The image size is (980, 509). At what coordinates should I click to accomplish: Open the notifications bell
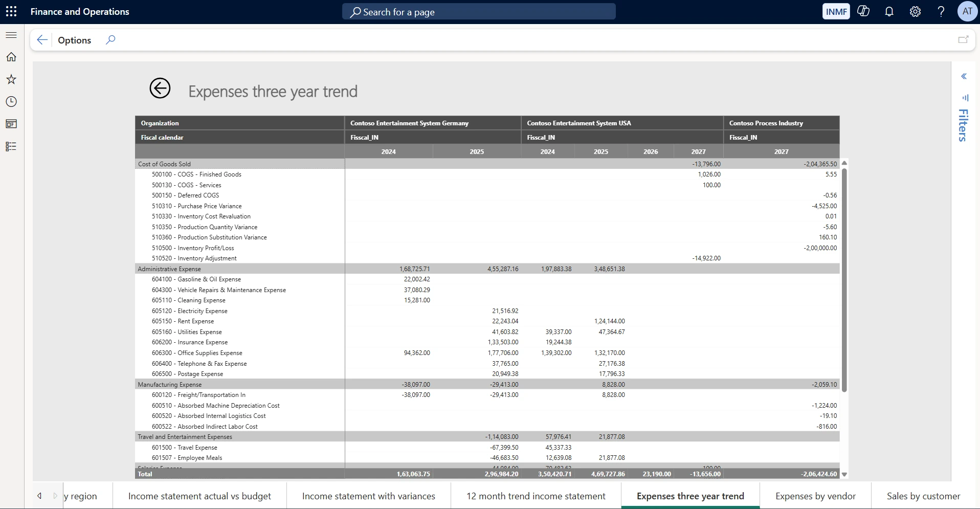889,11
